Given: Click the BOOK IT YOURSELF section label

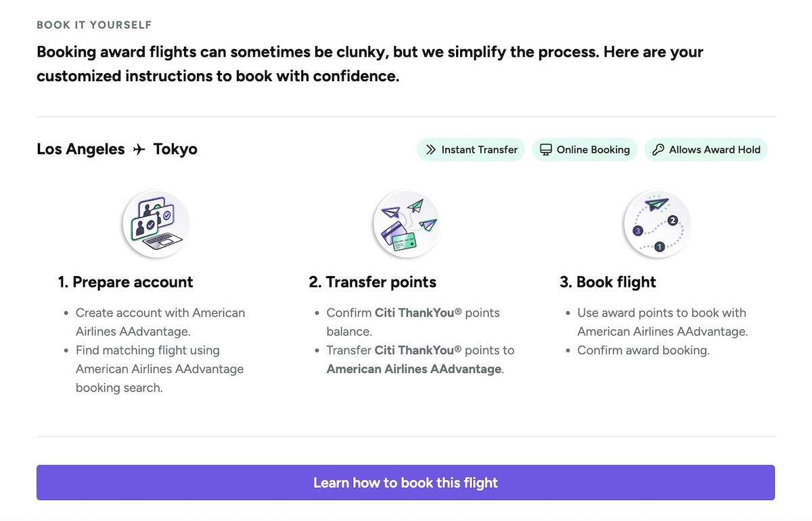Looking at the screenshot, I should point(94,25).
